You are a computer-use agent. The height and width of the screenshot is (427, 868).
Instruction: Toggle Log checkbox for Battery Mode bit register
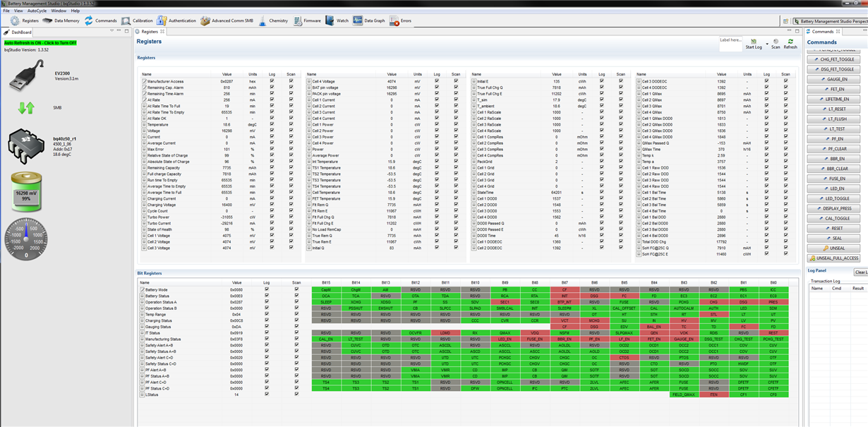click(266, 289)
